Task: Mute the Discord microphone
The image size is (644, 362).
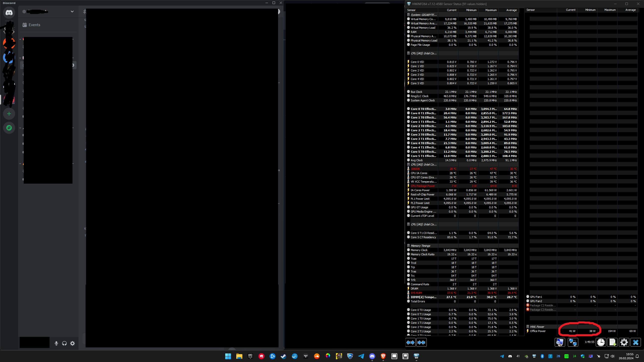Action: [x=56, y=343]
